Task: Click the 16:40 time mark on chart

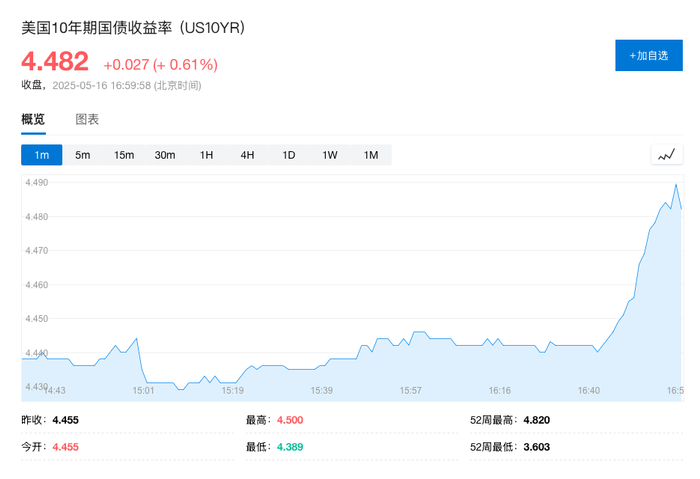Action: [588, 390]
